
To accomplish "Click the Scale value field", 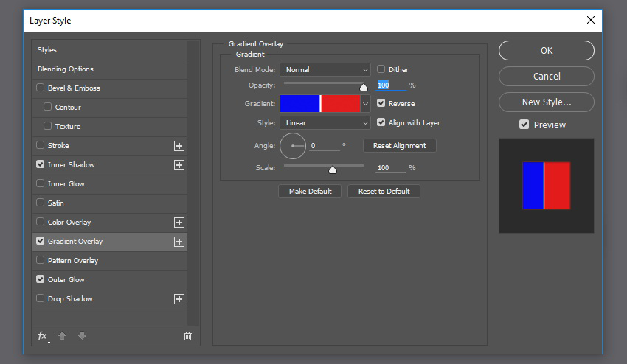I will [x=391, y=168].
